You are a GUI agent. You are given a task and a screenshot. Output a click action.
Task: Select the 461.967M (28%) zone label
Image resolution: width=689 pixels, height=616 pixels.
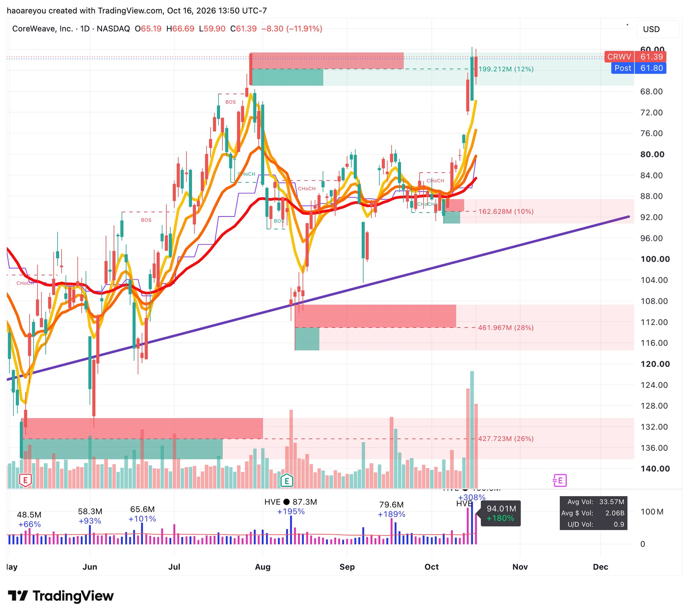506,327
